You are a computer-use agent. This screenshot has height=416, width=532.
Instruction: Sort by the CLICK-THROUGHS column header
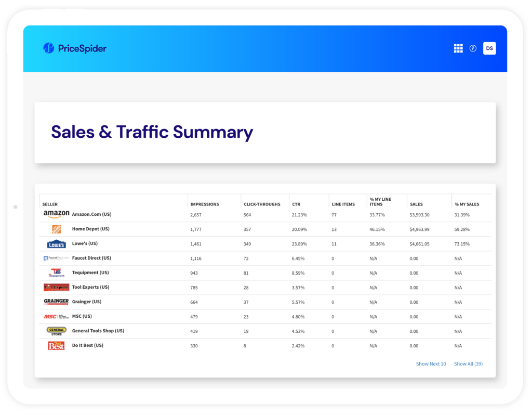coord(262,204)
